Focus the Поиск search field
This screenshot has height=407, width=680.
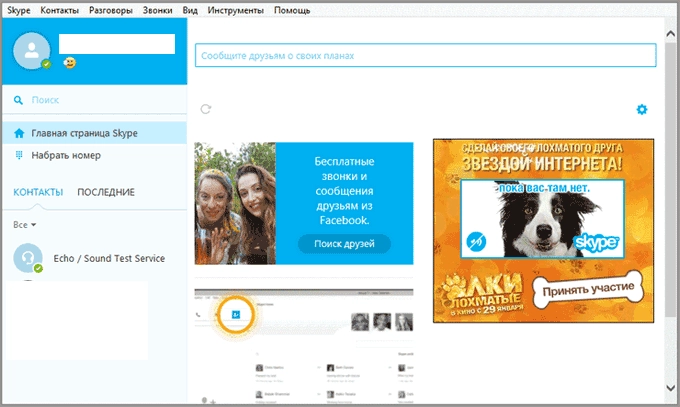point(95,100)
